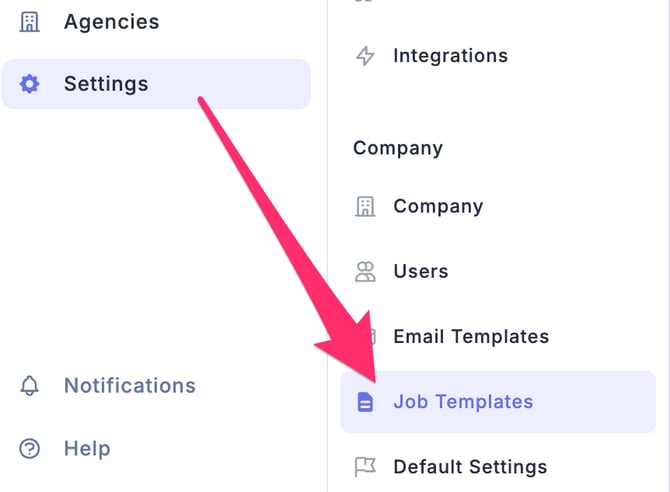Go to the Integrations text label

[x=450, y=56]
